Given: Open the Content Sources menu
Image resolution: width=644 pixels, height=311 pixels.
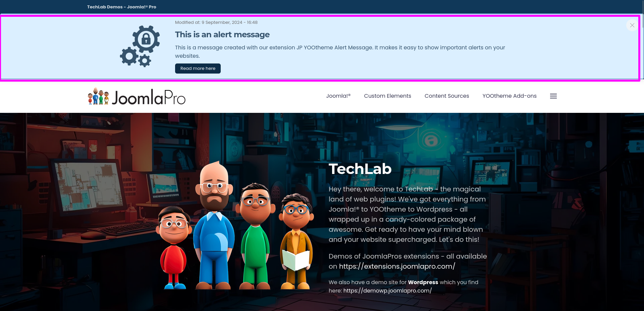Looking at the screenshot, I should (x=447, y=96).
